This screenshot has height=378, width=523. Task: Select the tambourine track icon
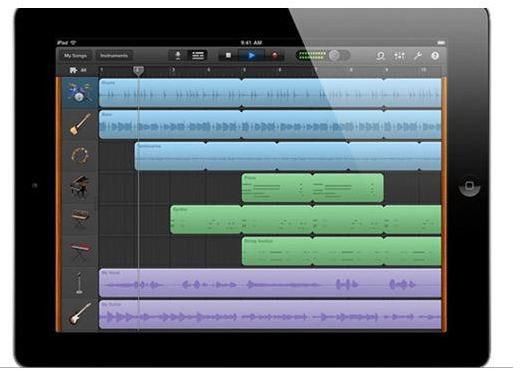click(80, 156)
